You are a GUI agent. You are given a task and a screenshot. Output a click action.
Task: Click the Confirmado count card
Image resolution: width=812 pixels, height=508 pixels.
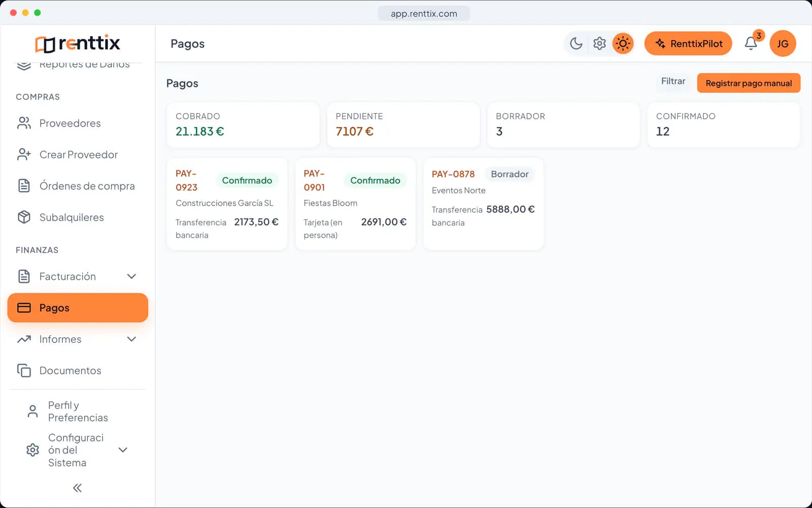pyautogui.click(x=724, y=125)
